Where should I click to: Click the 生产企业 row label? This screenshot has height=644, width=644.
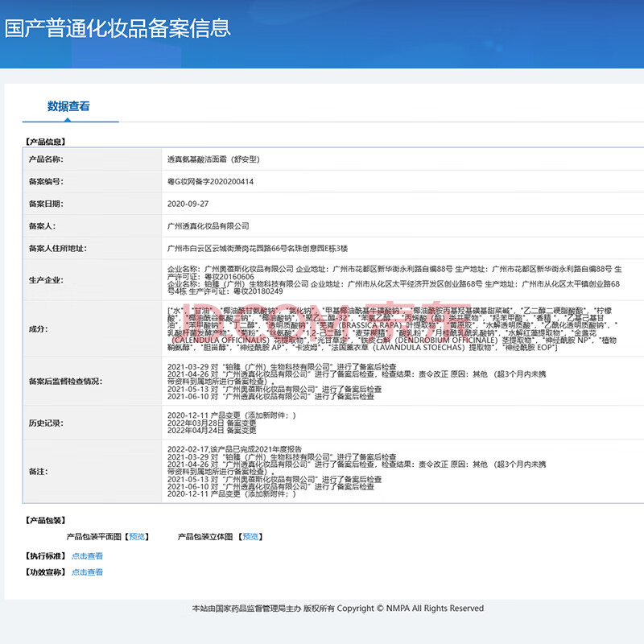coord(45,279)
